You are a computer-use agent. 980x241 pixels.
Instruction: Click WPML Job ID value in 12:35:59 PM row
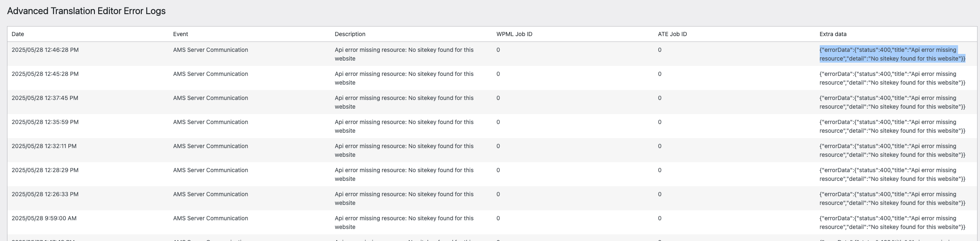(x=498, y=122)
